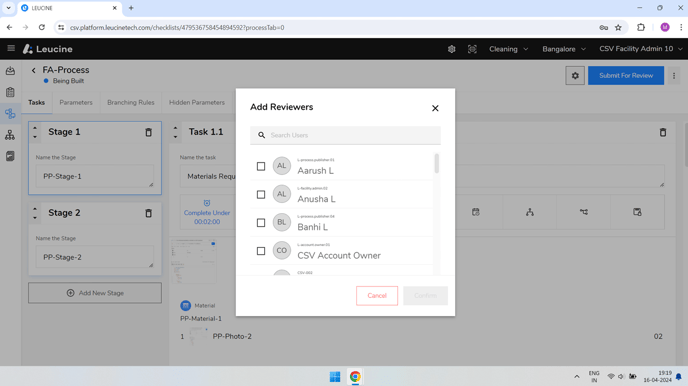The image size is (688, 386).
Task: Open the Cleaning dropdown
Action: [509, 49]
